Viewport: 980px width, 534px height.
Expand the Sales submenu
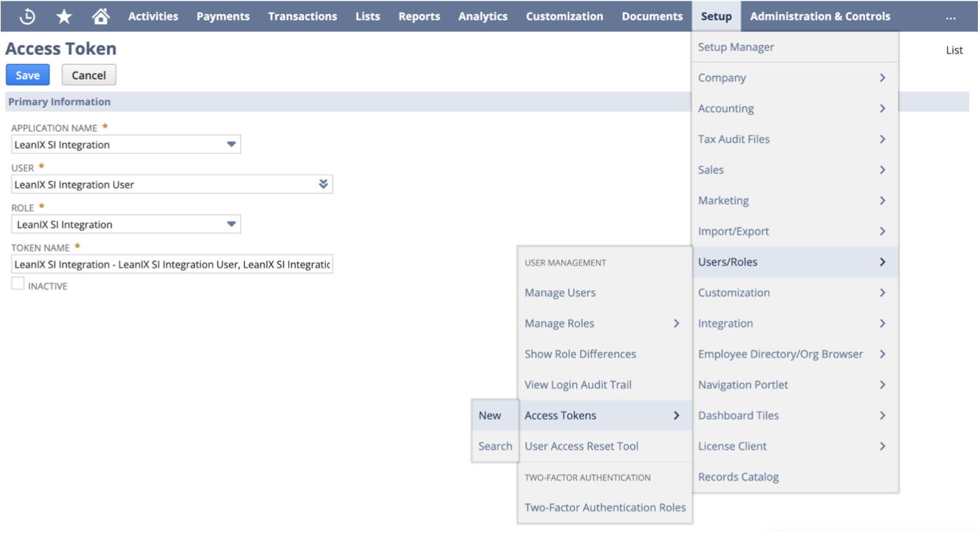click(795, 170)
